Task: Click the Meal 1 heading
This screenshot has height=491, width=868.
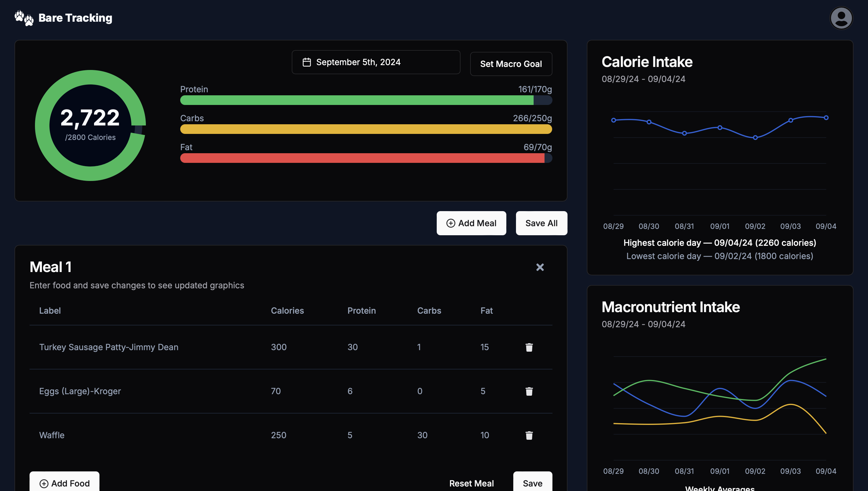Action: pos(51,267)
